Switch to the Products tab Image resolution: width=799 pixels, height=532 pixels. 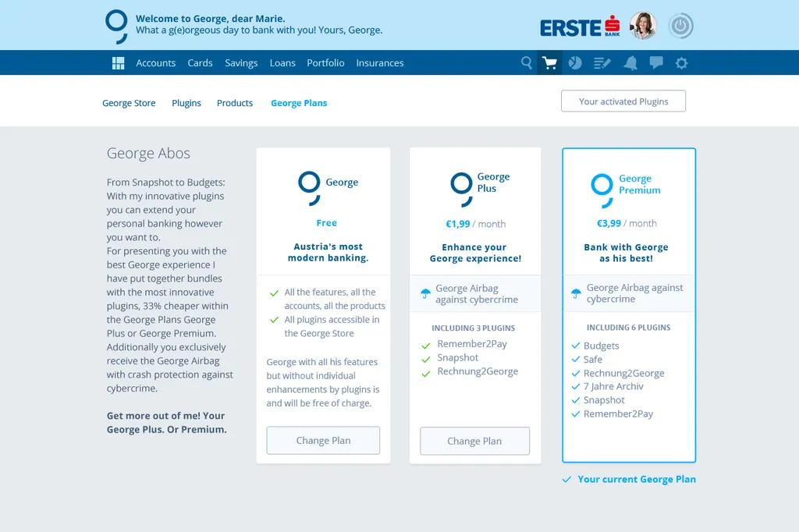(235, 103)
